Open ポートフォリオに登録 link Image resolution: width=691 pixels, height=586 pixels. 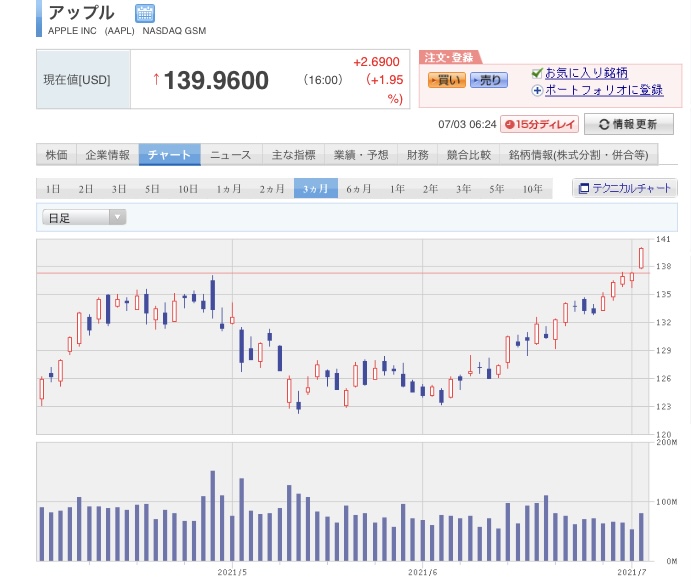pos(604,90)
